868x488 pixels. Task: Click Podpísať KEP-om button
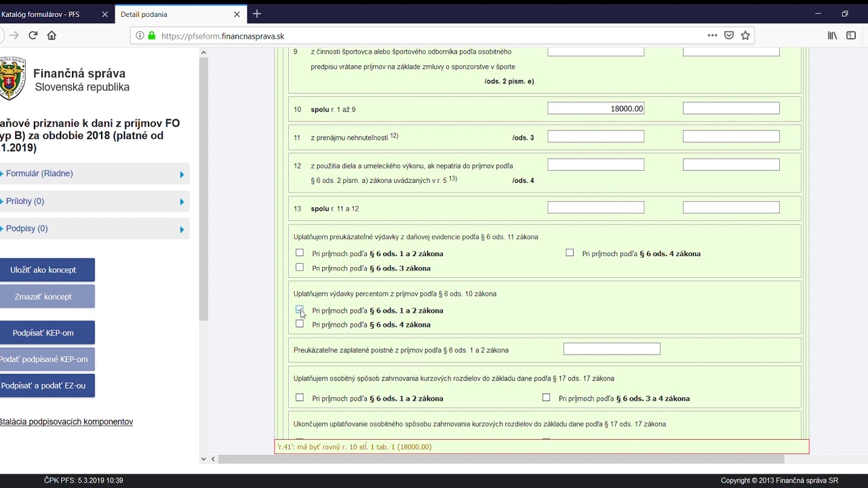47,333
